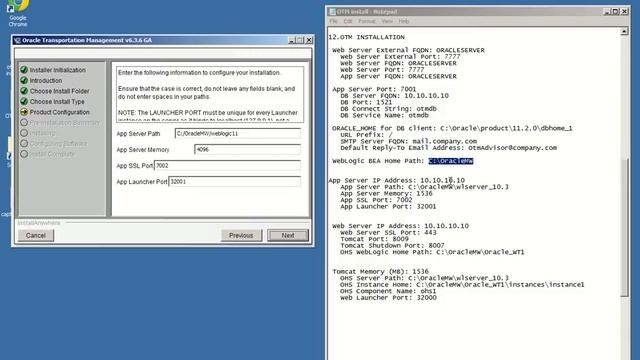Click 'App Server Memory: 1536' line in Notepad

[386, 193]
